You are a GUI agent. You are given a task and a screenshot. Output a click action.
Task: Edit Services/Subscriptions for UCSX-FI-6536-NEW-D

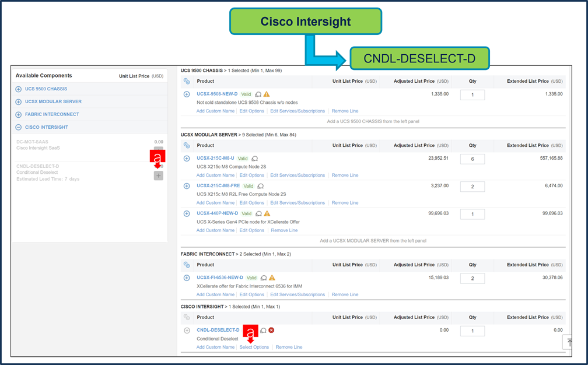297,295
